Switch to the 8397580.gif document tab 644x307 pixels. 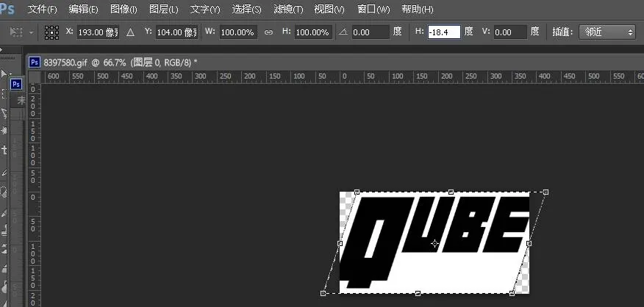[120, 62]
